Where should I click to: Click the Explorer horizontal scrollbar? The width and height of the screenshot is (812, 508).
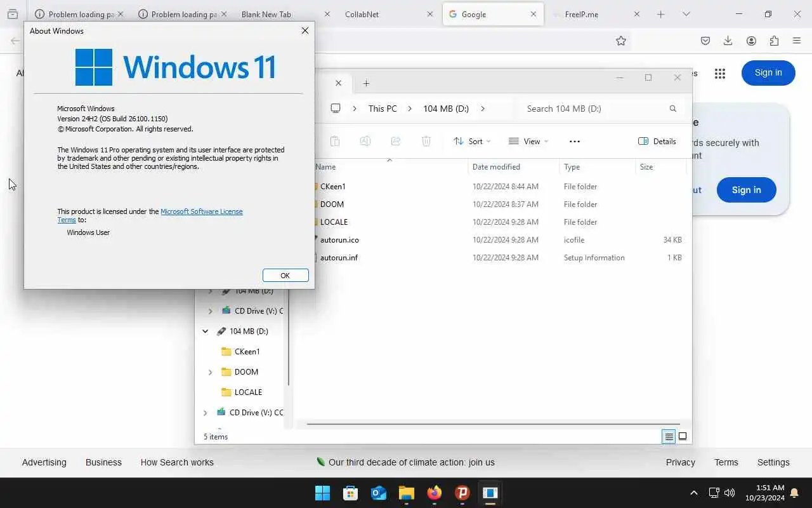pos(493,424)
